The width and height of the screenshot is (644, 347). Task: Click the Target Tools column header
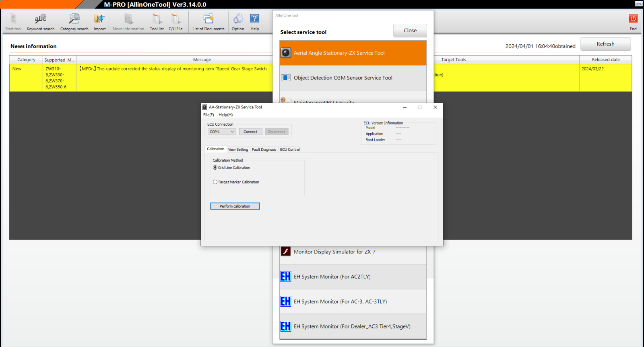tap(454, 60)
